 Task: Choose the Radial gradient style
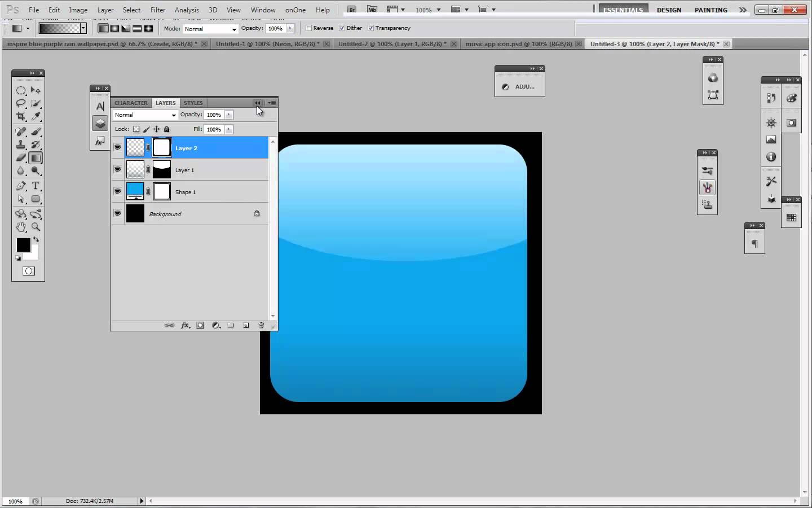(114, 28)
